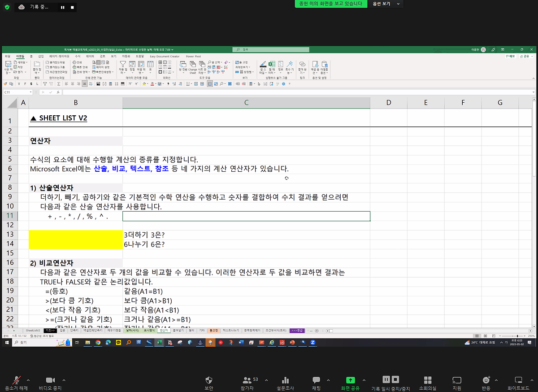
Task: Click the Change Sheet icon
Action: click(x=192, y=65)
